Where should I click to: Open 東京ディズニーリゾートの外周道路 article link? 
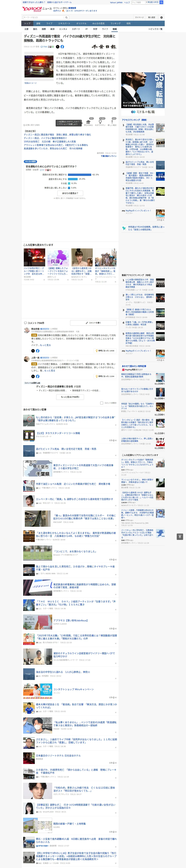pos(83,467)
